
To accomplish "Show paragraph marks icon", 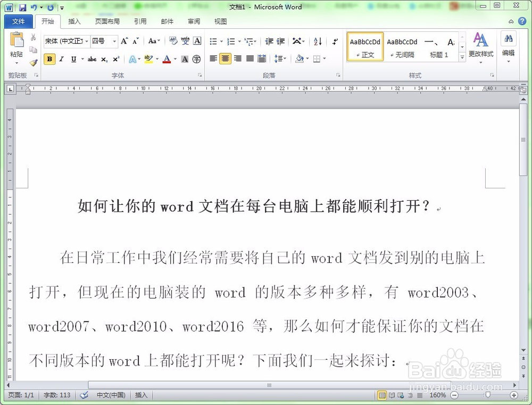I will (x=335, y=42).
